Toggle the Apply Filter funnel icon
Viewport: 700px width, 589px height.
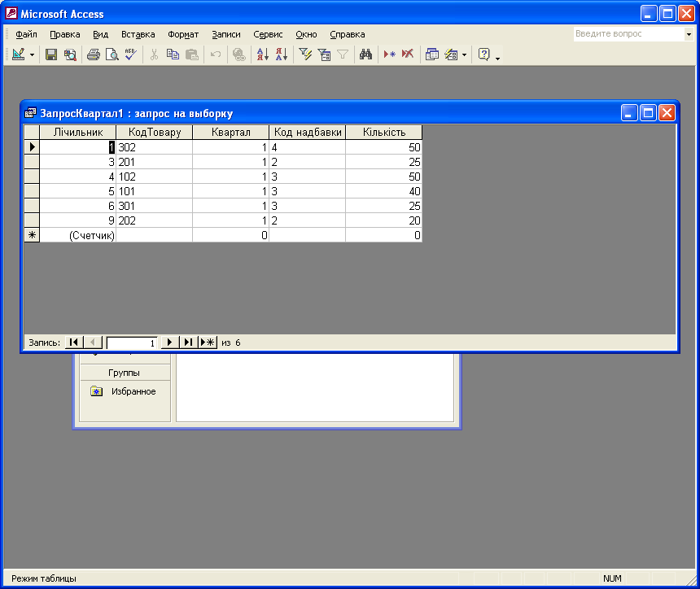(x=343, y=55)
